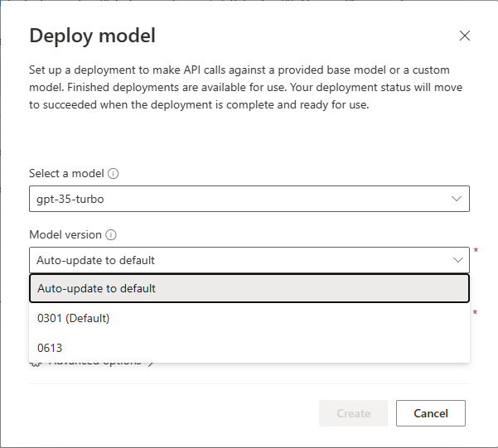Choose Auto-update to default from the list
The height and width of the screenshot is (448, 498).
[249, 288]
